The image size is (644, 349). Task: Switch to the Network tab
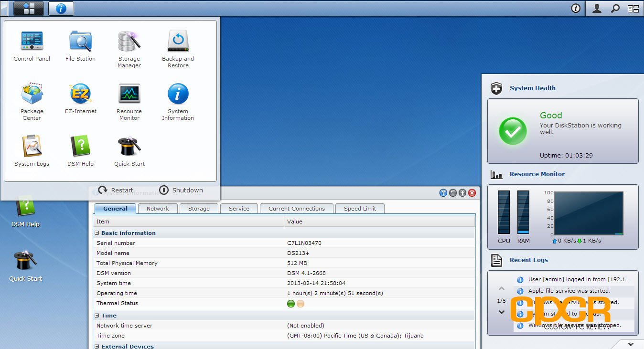[x=158, y=209]
